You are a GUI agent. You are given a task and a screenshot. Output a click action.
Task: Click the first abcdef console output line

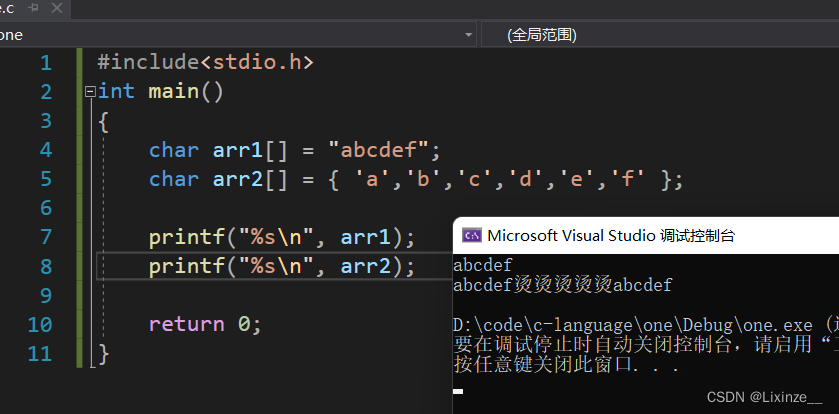pos(483,266)
